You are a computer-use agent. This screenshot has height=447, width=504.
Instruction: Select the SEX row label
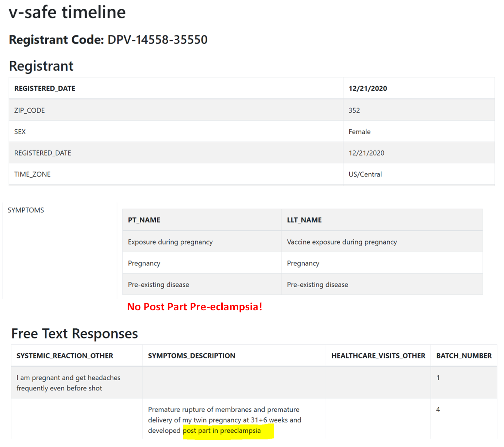pyautogui.click(x=20, y=132)
